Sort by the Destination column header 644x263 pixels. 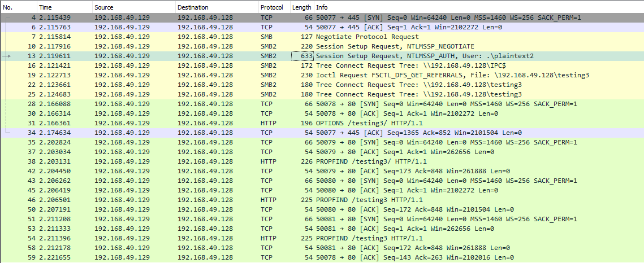(x=217, y=7)
